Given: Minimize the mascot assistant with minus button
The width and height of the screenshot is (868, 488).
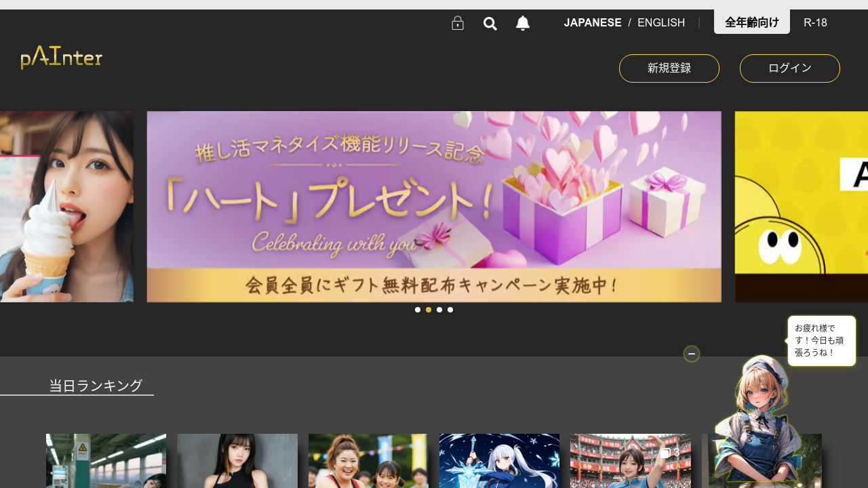Looking at the screenshot, I should pyautogui.click(x=692, y=354).
